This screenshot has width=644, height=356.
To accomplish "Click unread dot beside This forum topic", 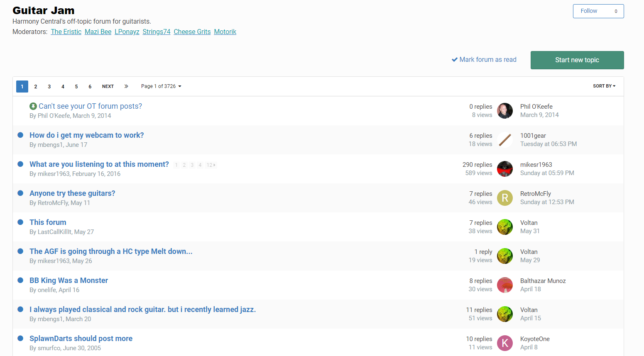I will pyautogui.click(x=20, y=222).
